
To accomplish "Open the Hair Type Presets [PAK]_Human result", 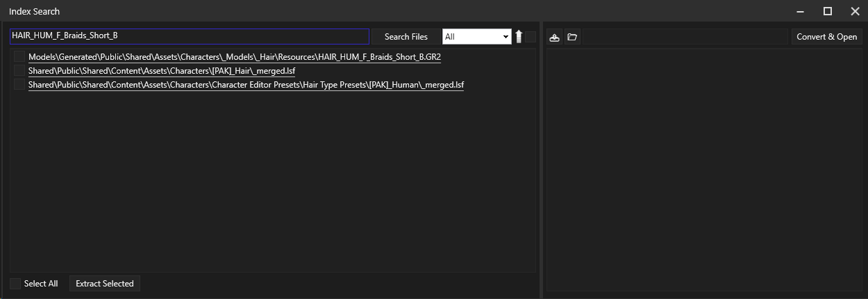I will (246, 85).
